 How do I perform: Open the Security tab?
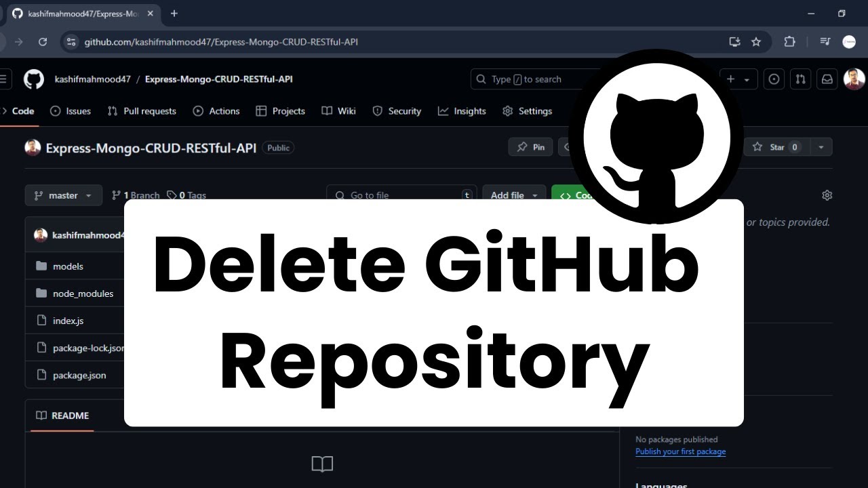397,111
